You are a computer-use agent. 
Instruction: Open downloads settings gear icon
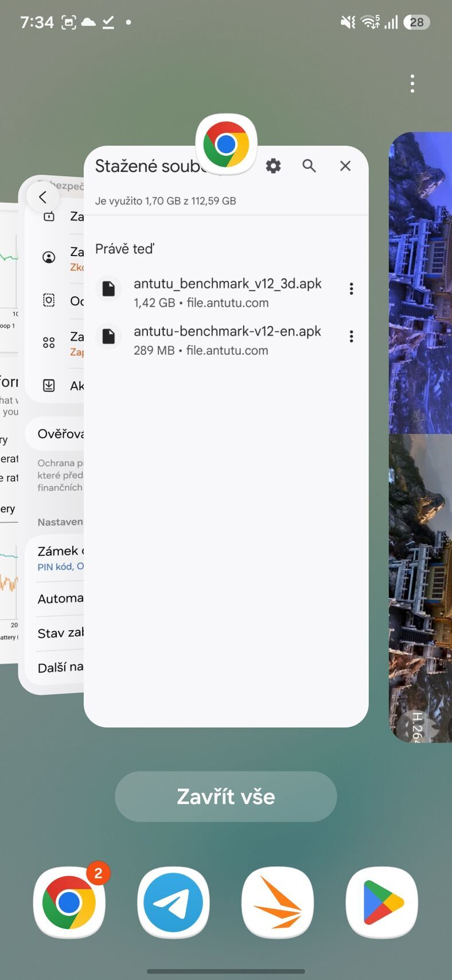273,166
